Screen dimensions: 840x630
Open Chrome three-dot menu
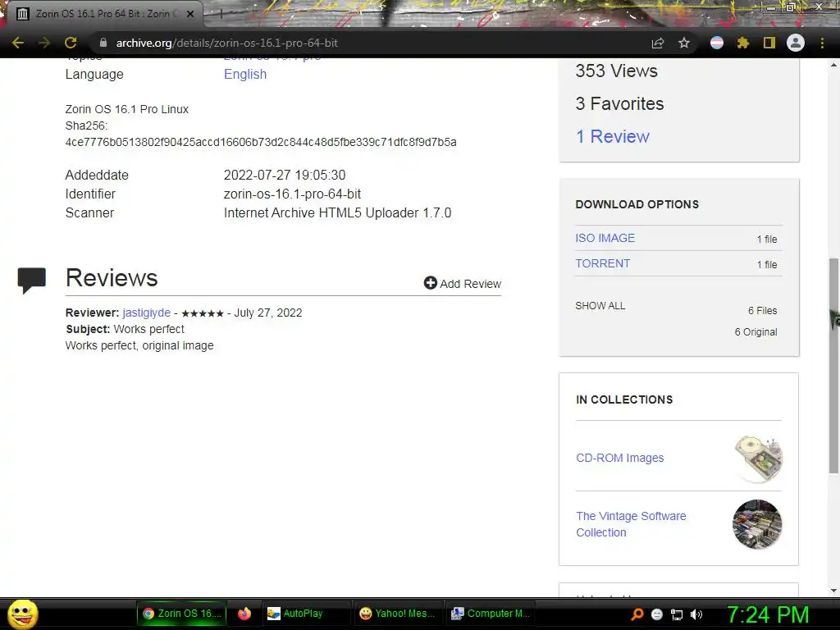822,43
